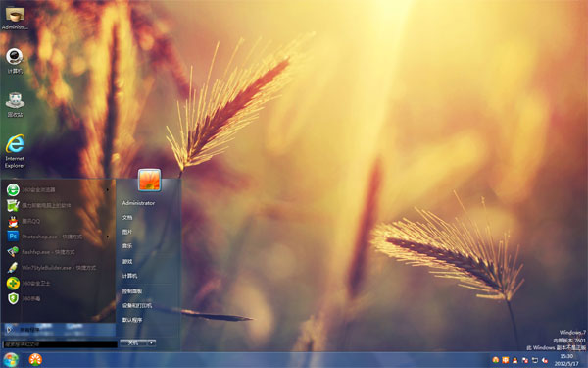This screenshot has width=588, height=368.
Task: Expand 所有程序 (All Programs)
Action: coord(59,330)
